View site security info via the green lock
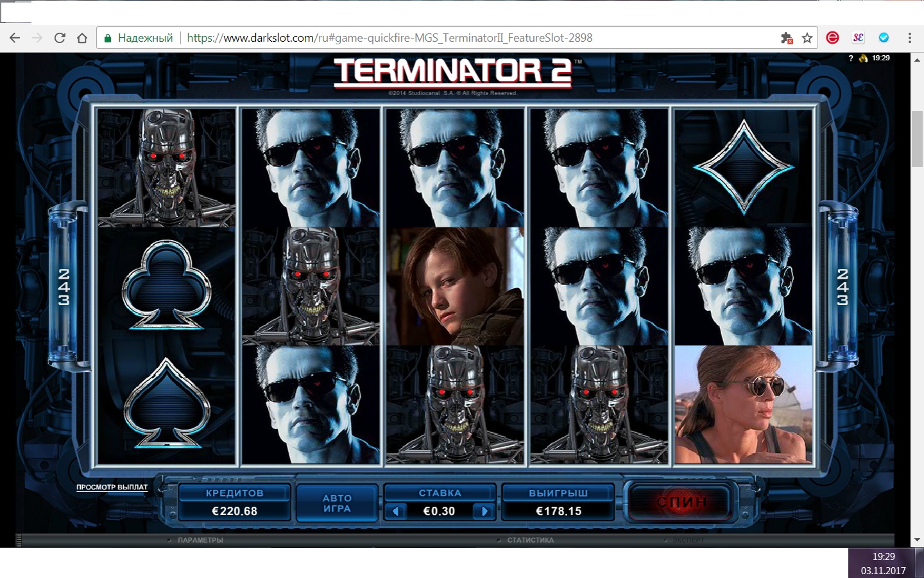This screenshot has width=924, height=578. pos(108,38)
